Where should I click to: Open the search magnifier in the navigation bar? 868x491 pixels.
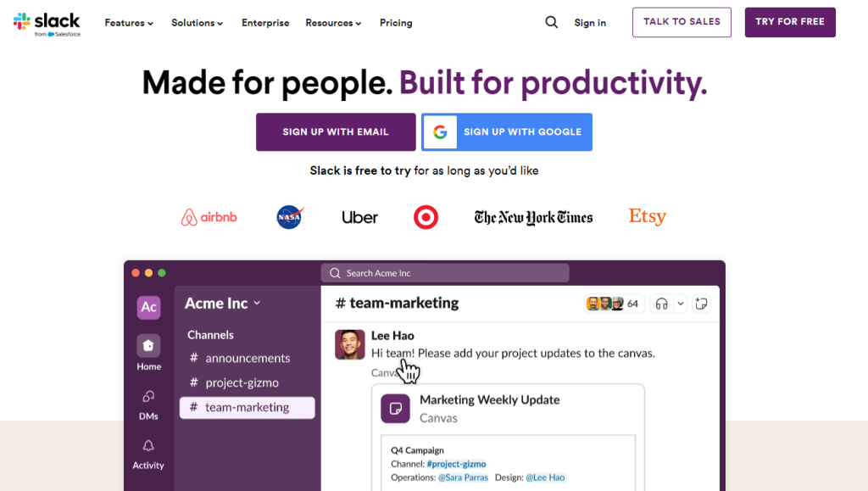click(551, 22)
